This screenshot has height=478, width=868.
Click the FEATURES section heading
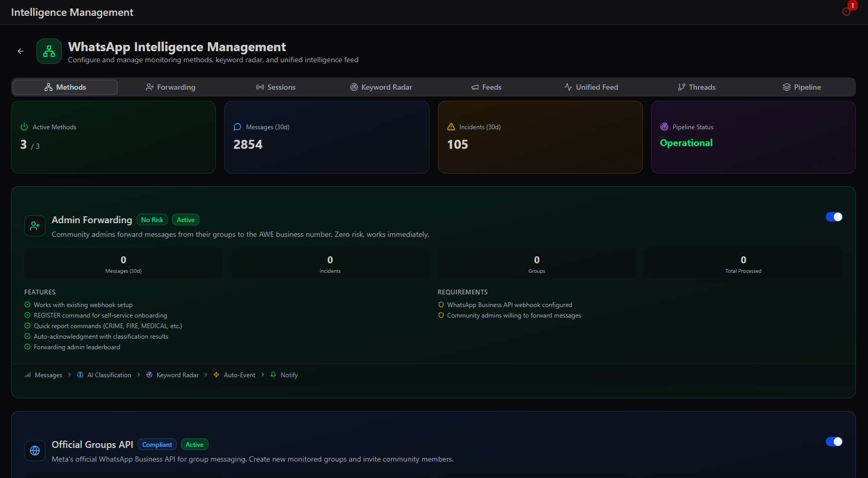(40, 292)
